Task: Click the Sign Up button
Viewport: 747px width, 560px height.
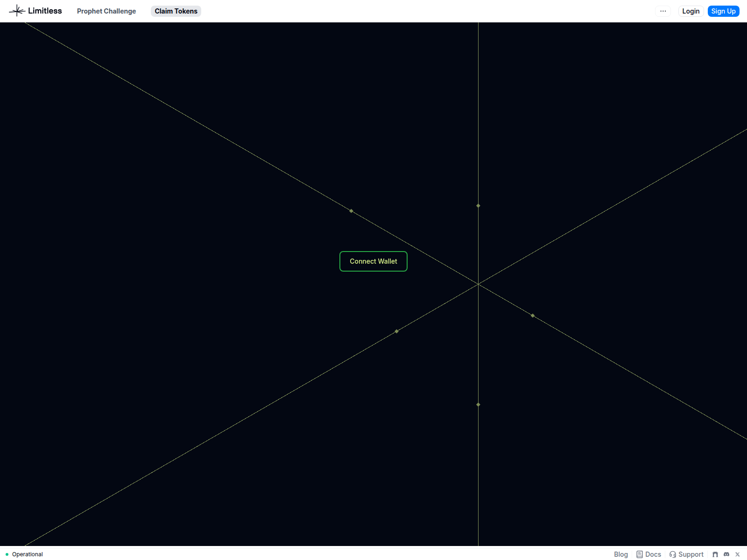Action: point(723,11)
